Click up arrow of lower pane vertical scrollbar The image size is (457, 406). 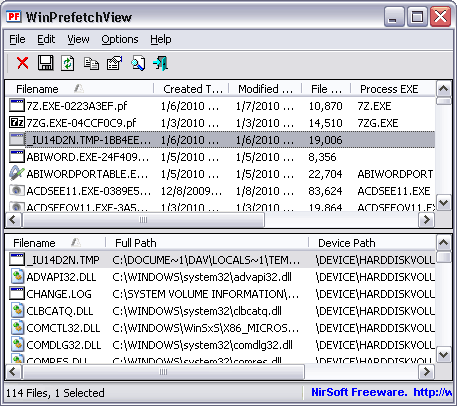(x=444, y=243)
